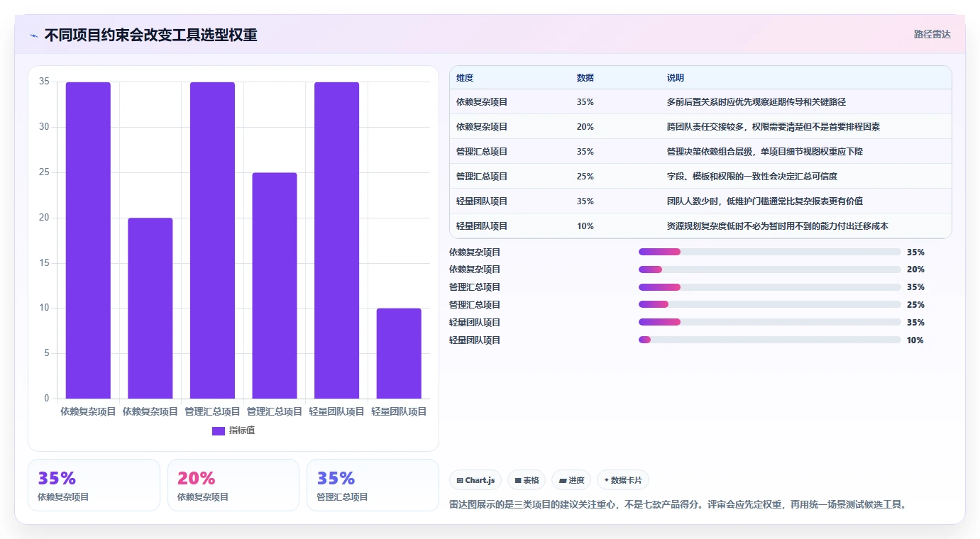Select the 管理汇总项目 chart bar with value 25
980x539 pixels.
275,286
